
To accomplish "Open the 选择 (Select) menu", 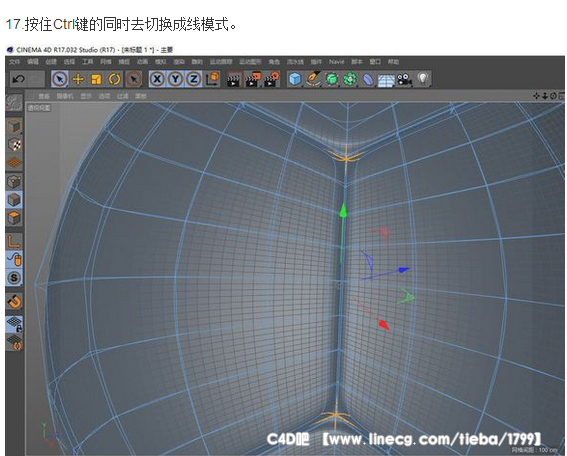I will pos(69,62).
